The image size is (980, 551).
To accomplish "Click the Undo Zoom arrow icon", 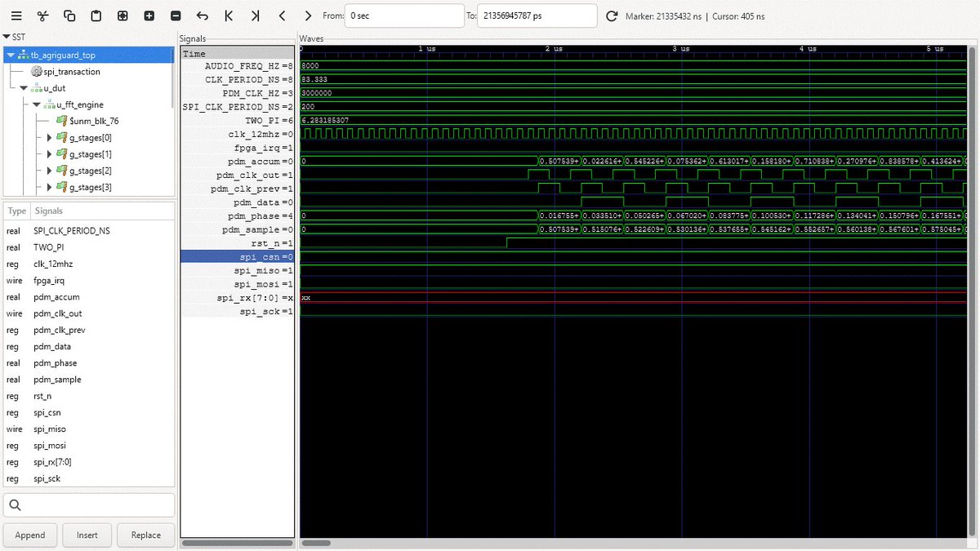I will click(202, 16).
